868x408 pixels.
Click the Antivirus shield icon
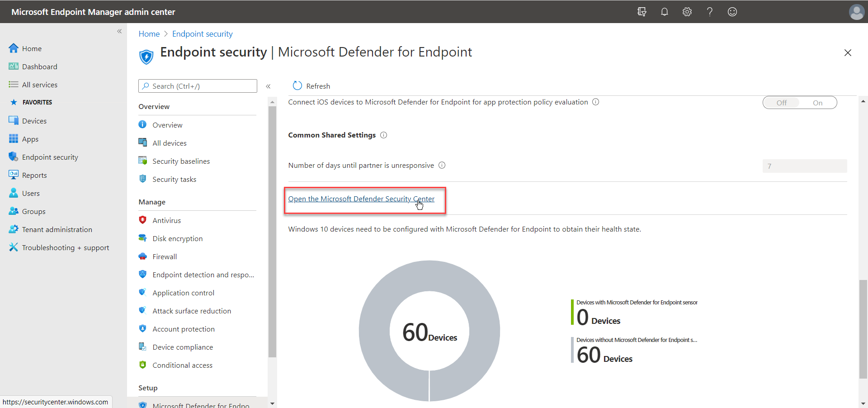143,220
